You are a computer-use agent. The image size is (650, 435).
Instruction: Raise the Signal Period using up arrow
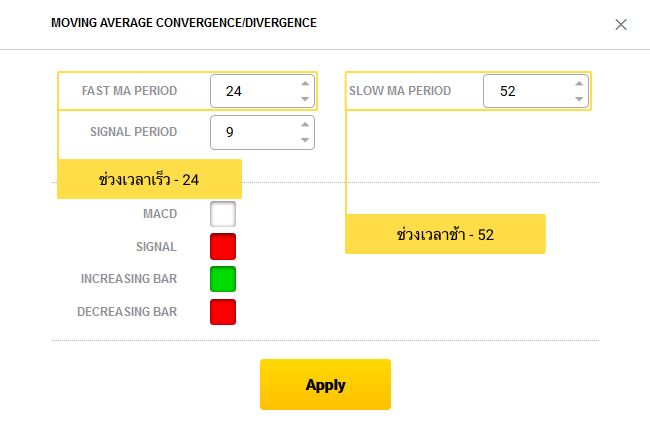pyautogui.click(x=305, y=124)
